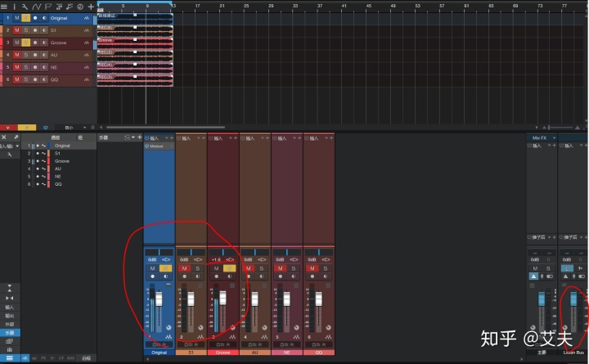The width and height of the screenshot is (589, 364).
Task: Toggle Listen Bus L button
Action: point(567,268)
